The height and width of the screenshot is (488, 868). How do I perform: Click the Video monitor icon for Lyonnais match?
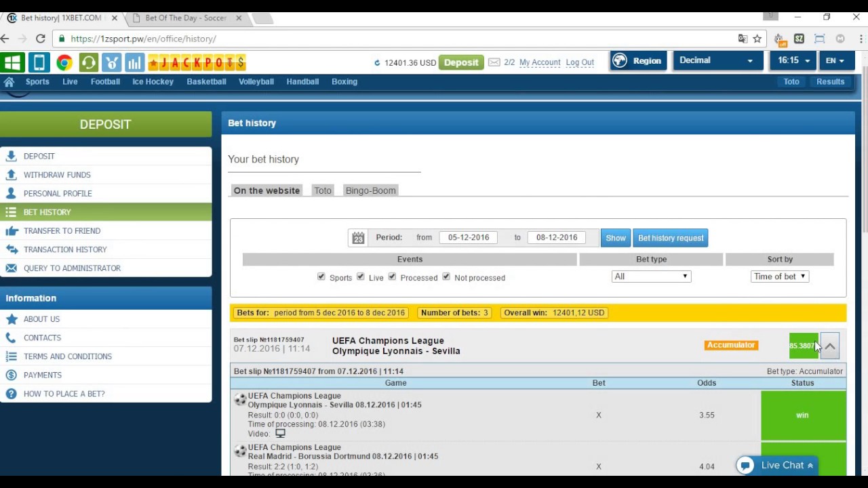coord(280,434)
